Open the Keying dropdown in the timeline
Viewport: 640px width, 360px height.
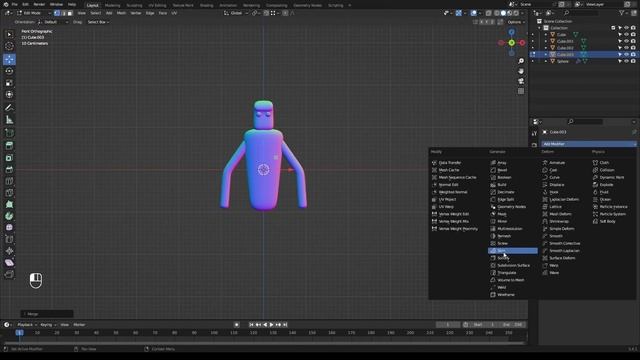[x=48, y=325]
